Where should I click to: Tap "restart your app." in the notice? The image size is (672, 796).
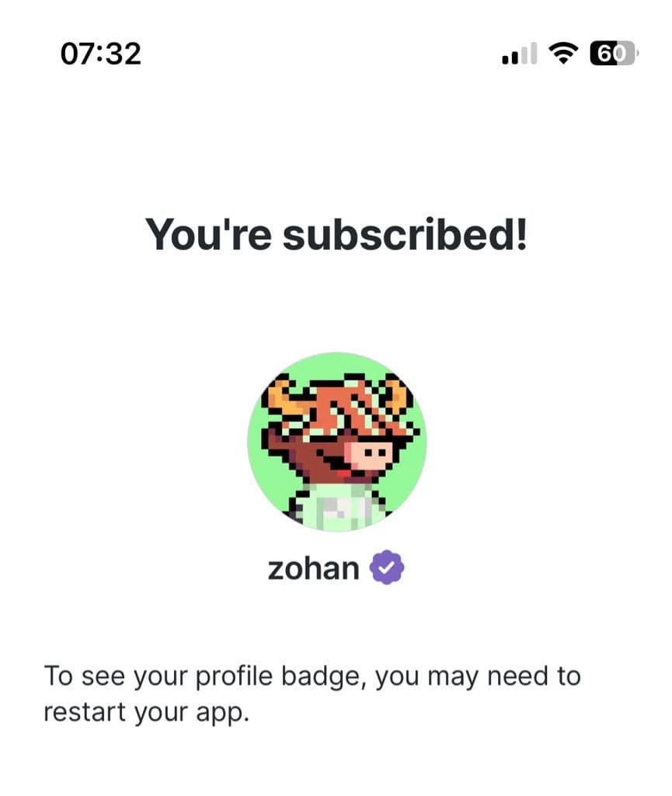[146, 712]
